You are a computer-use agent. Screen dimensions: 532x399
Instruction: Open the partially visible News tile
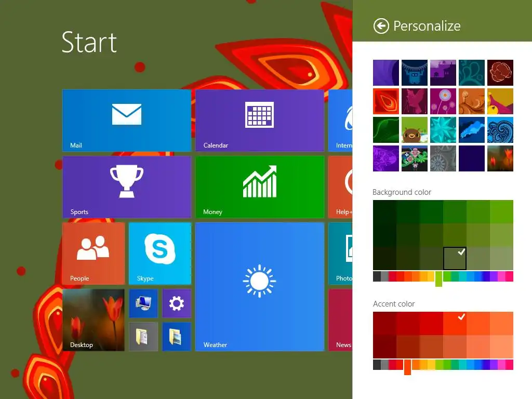340,320
